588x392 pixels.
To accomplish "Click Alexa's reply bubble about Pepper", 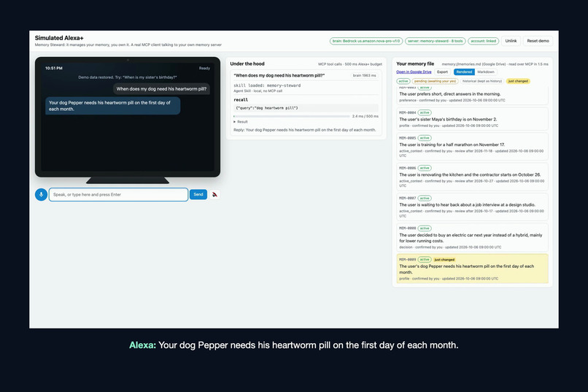I will click(112, 106).
